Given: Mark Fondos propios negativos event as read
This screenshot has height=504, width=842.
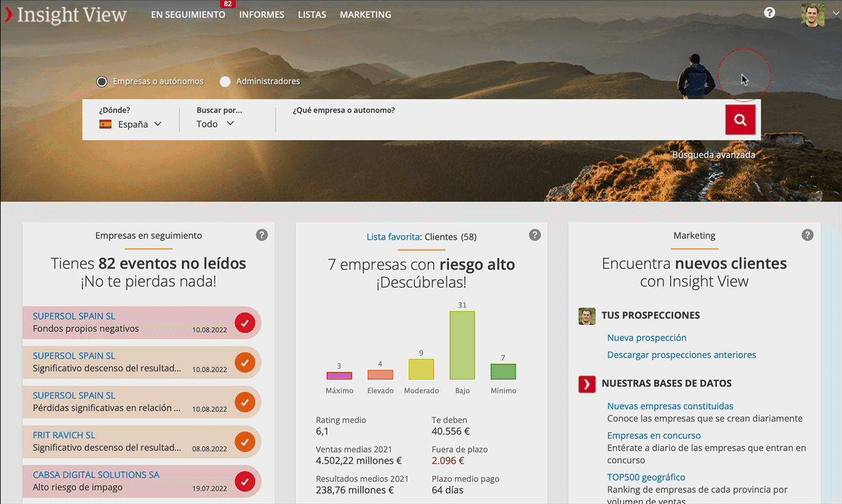Looking at the screenshot, I should (245, 322).
